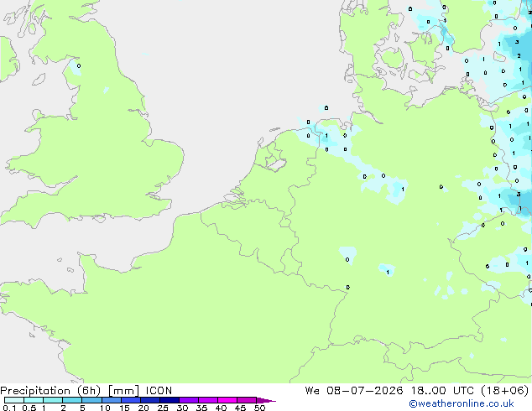532x411 pixels.
Task: Click legend swatch between 15 and 20 mm
Action: pos(131,400)
